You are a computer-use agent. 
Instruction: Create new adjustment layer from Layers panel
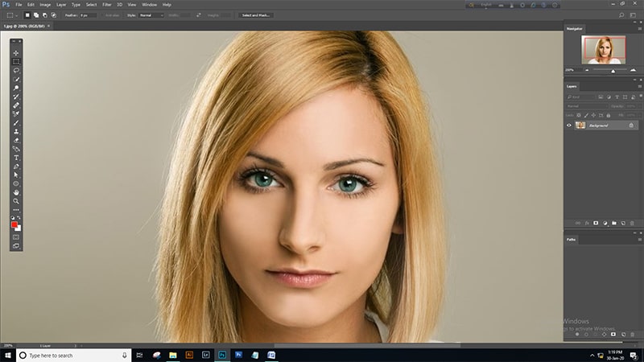pyautogui.click(x=605, y=223)
